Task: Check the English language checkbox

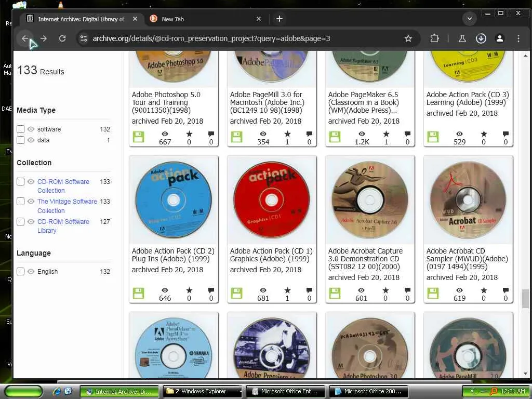Action: point(20,271)
